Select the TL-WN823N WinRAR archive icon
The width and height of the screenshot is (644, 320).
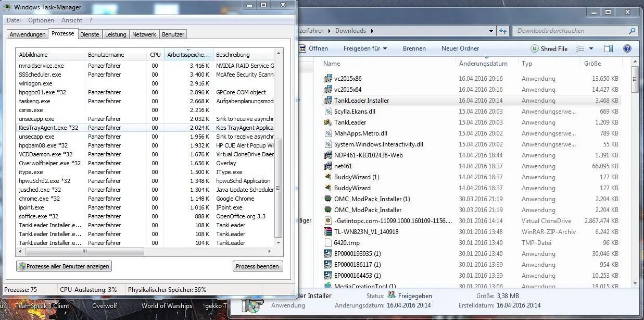pyautogui.click(x=328, y=232)
